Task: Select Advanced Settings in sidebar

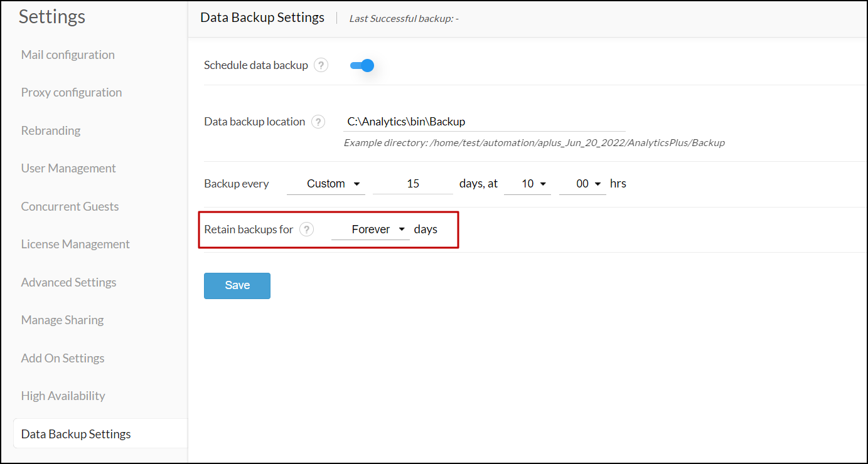Action: (68, 282)
